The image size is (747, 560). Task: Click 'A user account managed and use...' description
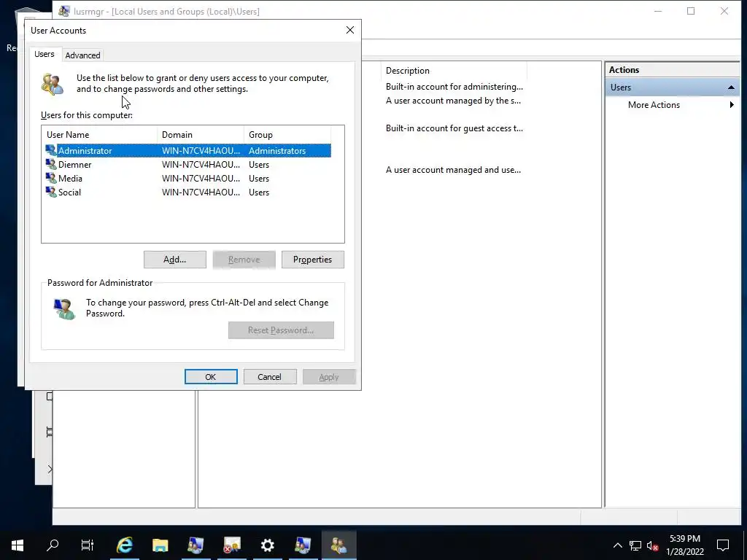453,169
